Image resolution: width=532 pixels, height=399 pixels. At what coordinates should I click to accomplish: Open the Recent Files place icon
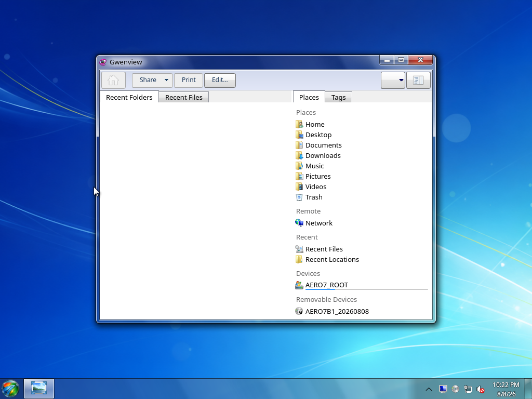299,249
